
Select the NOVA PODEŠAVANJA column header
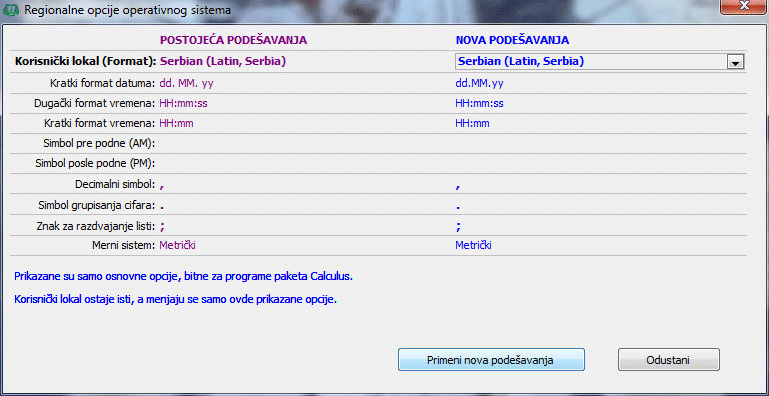pyautogui.click(x=512, y=40)
